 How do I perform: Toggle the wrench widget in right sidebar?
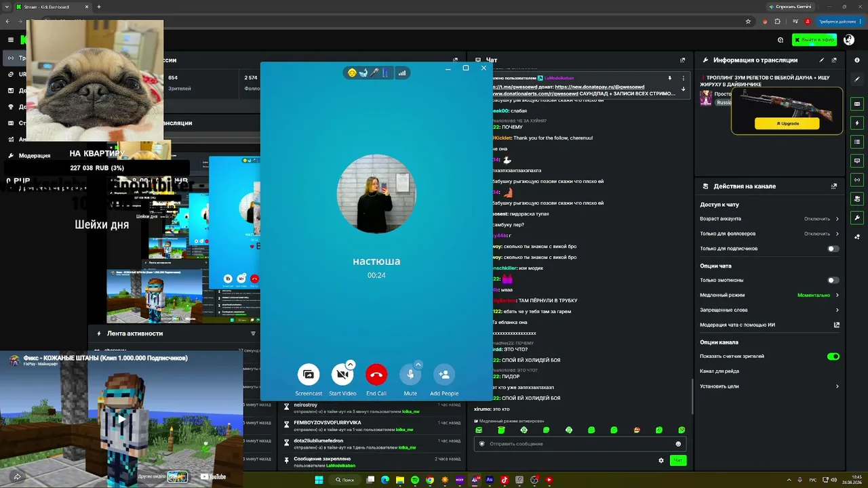point(857,218)
